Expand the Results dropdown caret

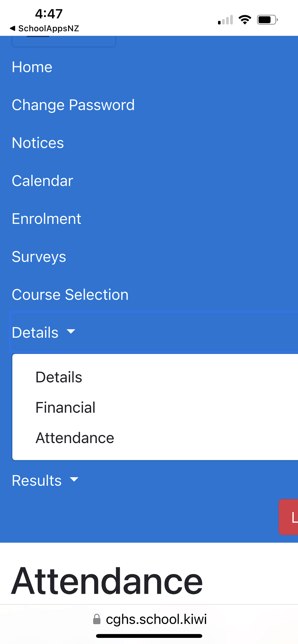point(74,480)
